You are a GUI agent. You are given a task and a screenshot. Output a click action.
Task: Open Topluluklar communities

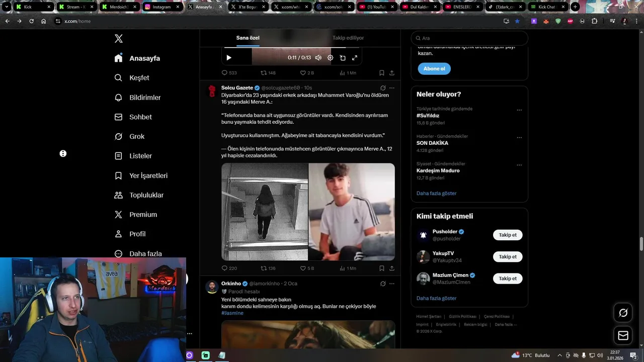(x=139, y=195)
